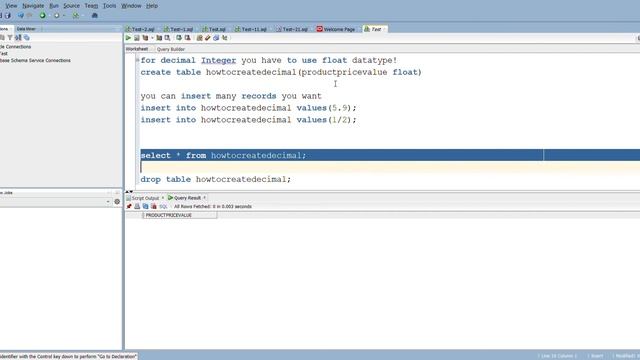Switch to the Welcome Page tab
The width and height of the screenshot is (640, 360).
336,29
